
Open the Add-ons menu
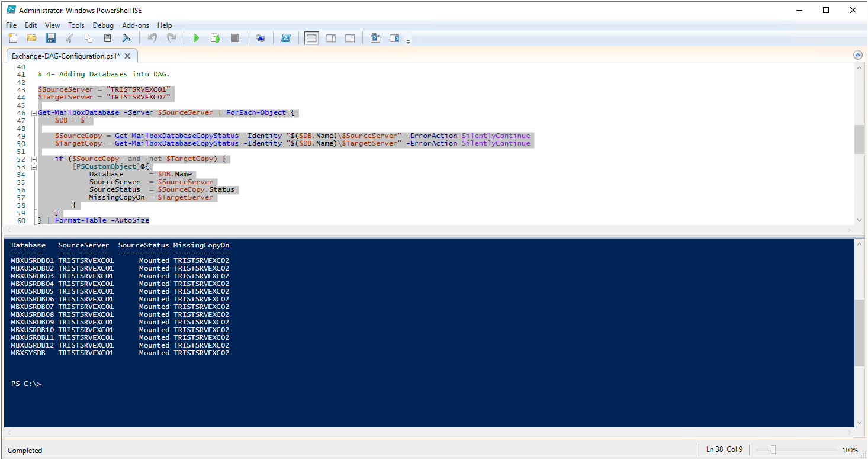pyautogui.click(x=136, y=25)
